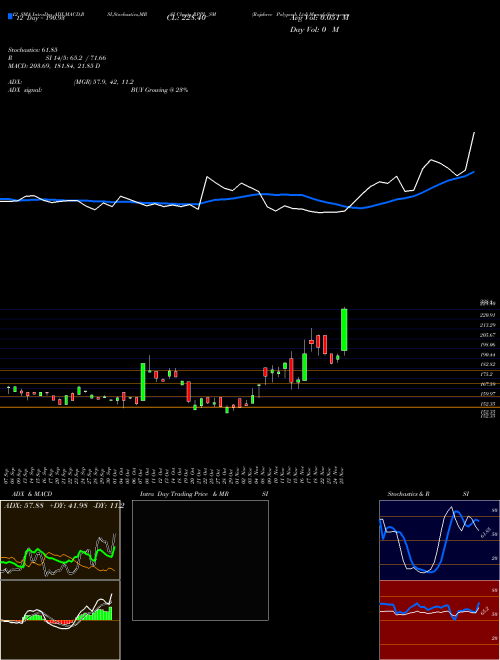Viewport: 500px width, 660px height.
Task: Click the blue 12 Day SMA legend square
Action: point(11,17)
